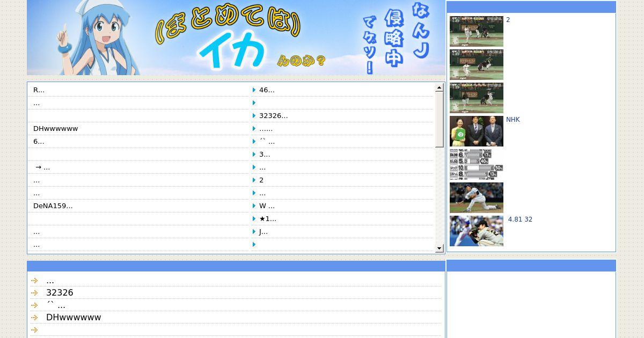Viewport: 644px width, 338px height.
Task: Open the '´` ...' article in the lower list
Action: [x=56, y=305]
